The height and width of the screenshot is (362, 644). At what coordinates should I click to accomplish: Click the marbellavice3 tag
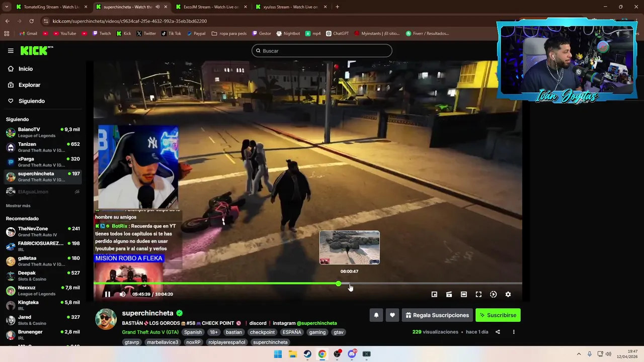pyautogui.click(x=163, y=342)
